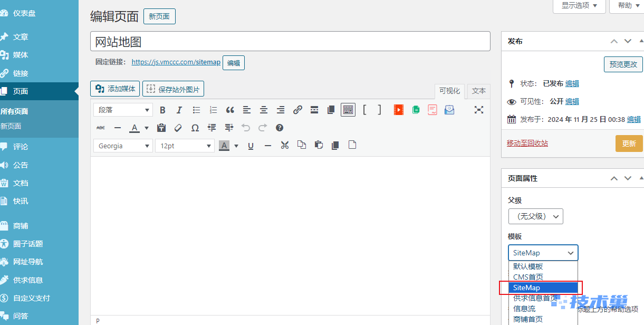Click the 更新 update button
Screen dimensions: 644x325
tap(629, 142)
